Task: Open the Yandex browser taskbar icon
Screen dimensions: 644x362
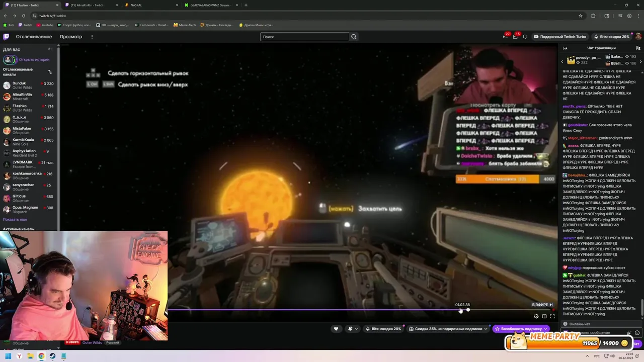Action: pyautogui.click(x=19, y=356)
